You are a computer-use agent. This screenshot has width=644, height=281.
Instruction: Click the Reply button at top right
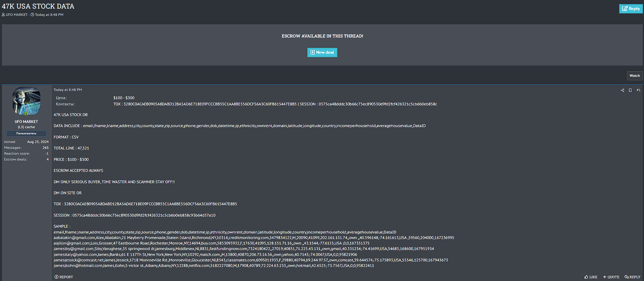pyautogui.click(x=631, y=9)
